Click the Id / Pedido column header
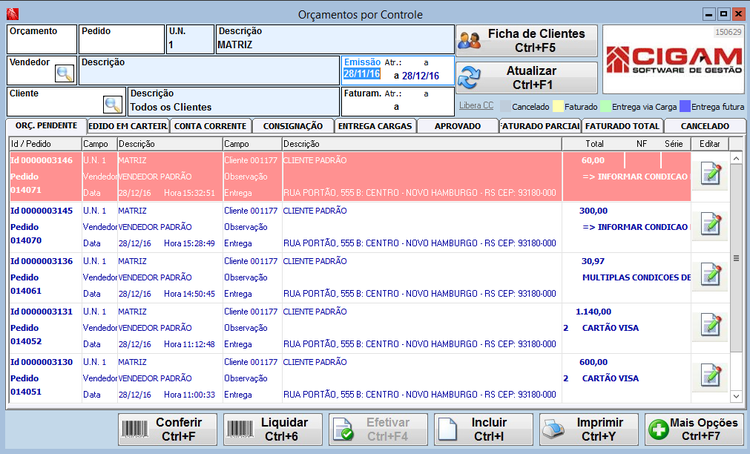The image size is (750, 454). pos(45,144)
